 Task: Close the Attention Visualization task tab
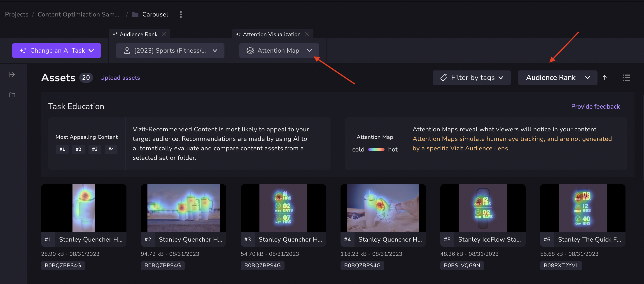[307, 34]
